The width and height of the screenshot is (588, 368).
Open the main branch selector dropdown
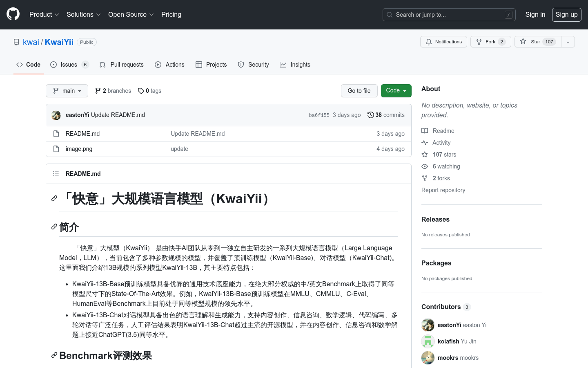coord(67,91)
